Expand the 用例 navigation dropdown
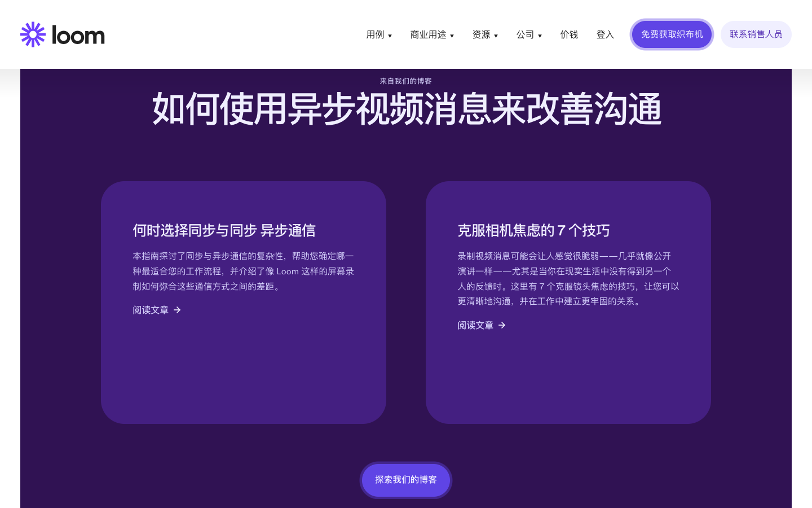The height and width of the screenshot is (508, 812). click(x=379, y=34)
